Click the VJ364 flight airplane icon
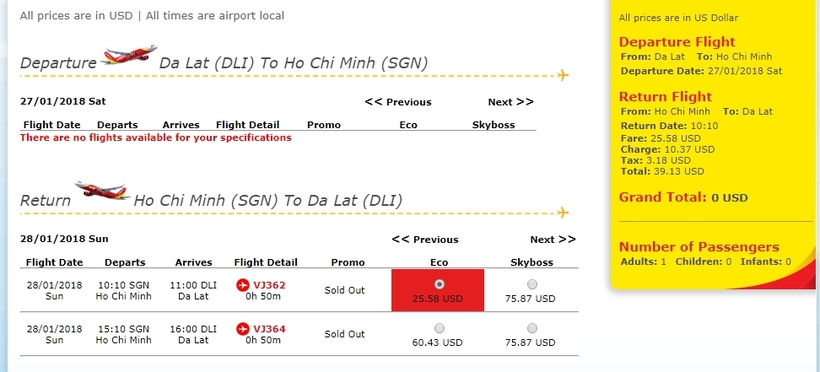This screenshot has width=820, height=372. pos(243,329)
